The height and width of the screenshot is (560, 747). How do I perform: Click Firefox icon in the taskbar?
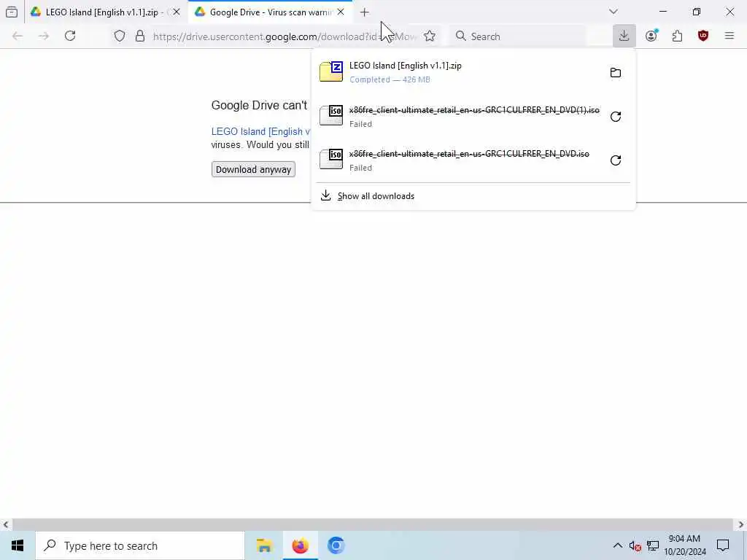point(300,545)
